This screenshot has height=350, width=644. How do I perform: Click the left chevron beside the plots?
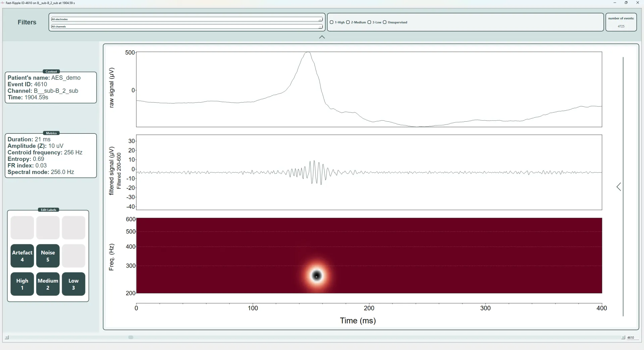pyautogui.click(x=619, y=187)
